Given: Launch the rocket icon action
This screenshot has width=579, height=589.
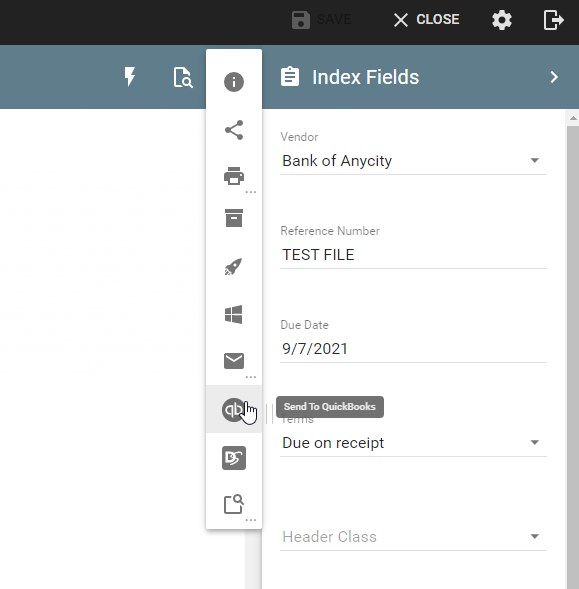Looking at the screenshot, I should [x=234, y=267].
